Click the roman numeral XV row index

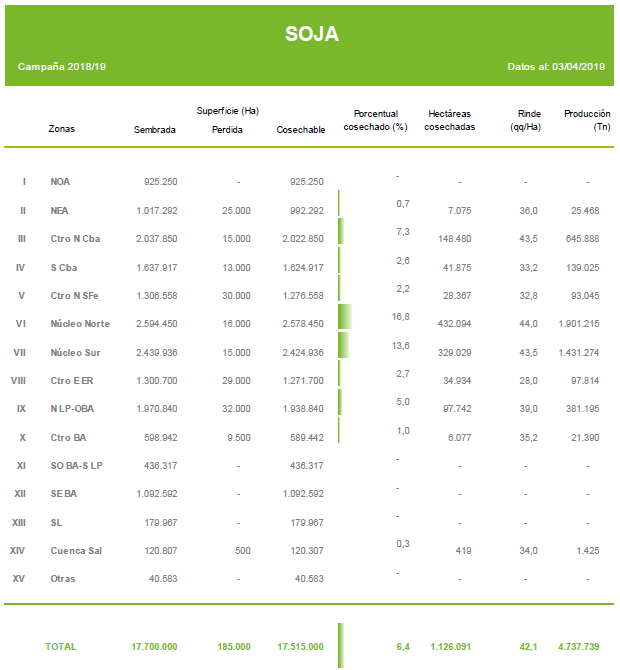(19, 579)
